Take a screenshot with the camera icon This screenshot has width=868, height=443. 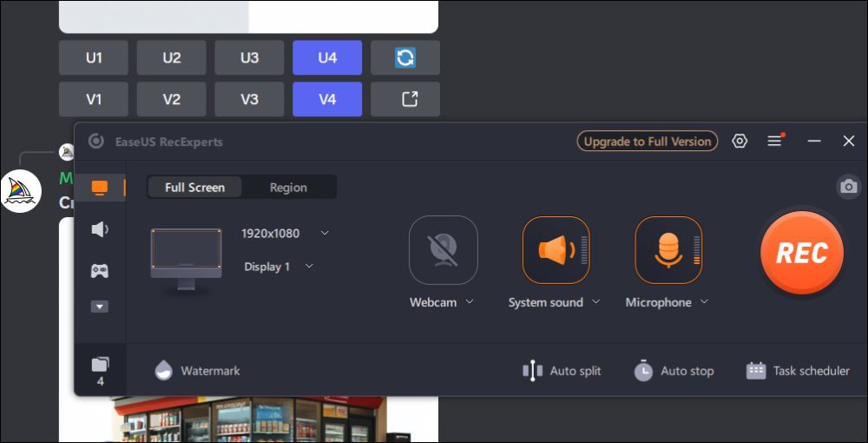click(849, 187)
